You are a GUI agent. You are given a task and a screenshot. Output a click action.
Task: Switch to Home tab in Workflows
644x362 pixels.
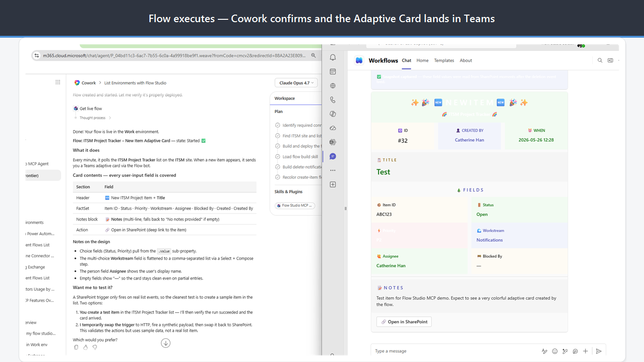pos(422,60)
